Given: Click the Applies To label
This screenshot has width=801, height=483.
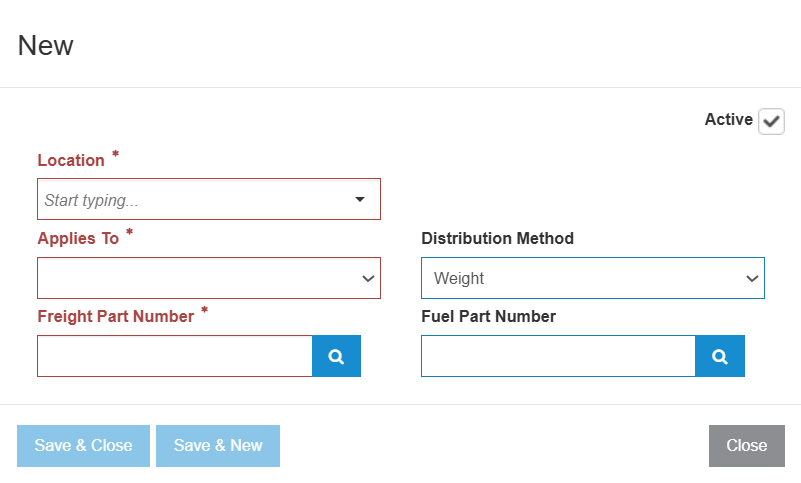Looking at the screenshot, I should (x=78, y=239).
